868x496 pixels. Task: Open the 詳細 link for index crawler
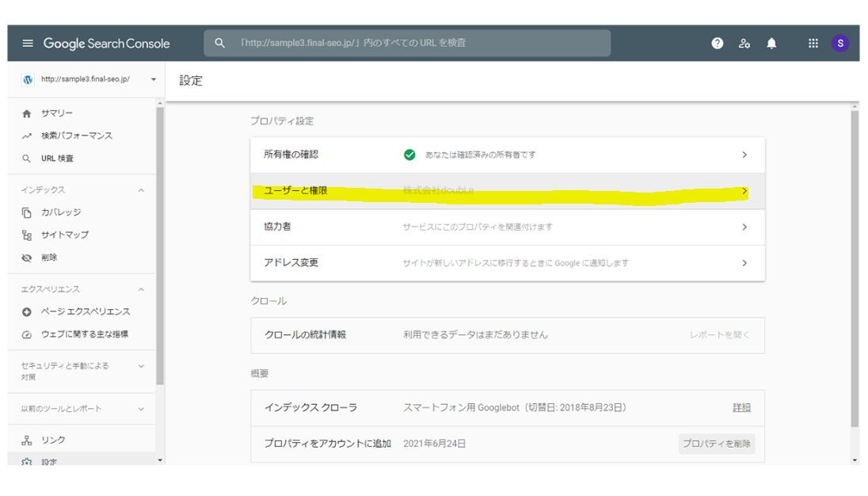click(x=741, y=407)
